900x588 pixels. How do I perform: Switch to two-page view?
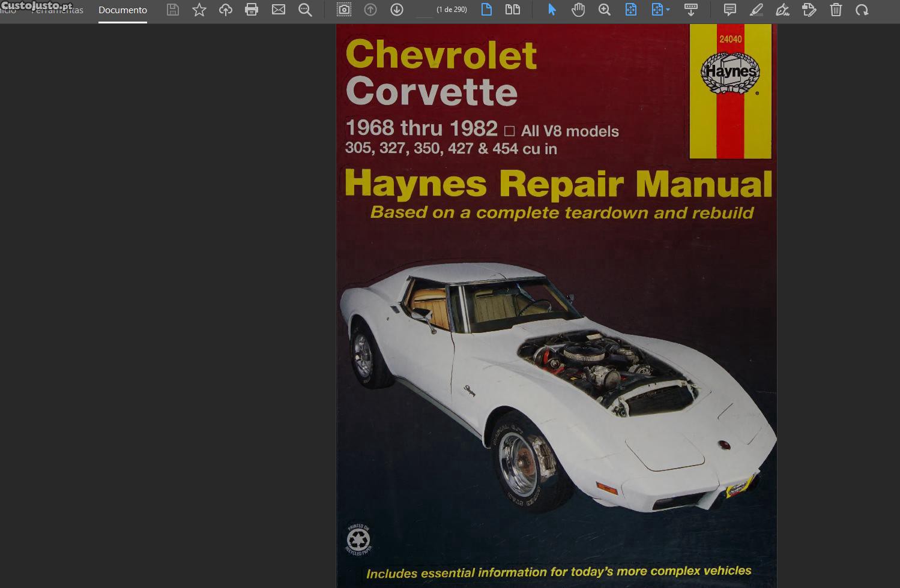click(x=513, y=10)
